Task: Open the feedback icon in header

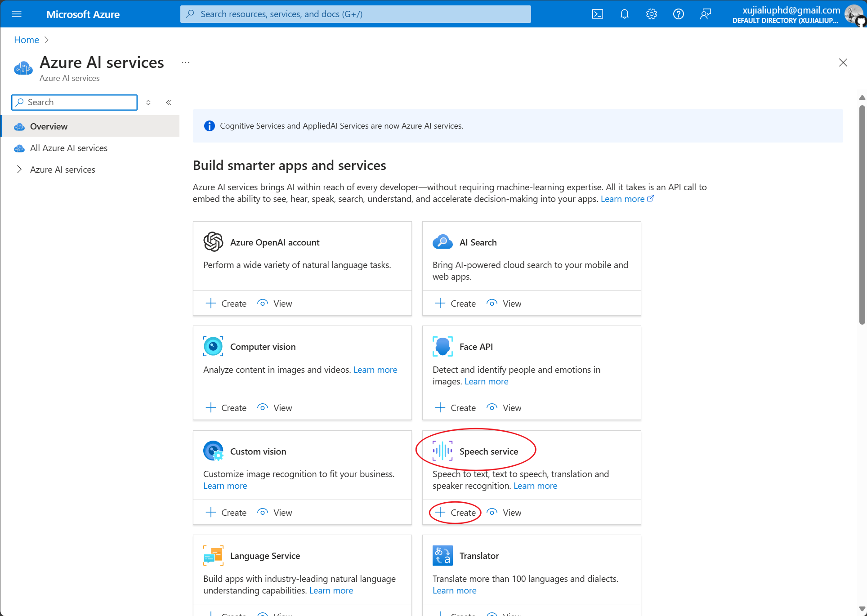Action: click(x=705, y=14)
